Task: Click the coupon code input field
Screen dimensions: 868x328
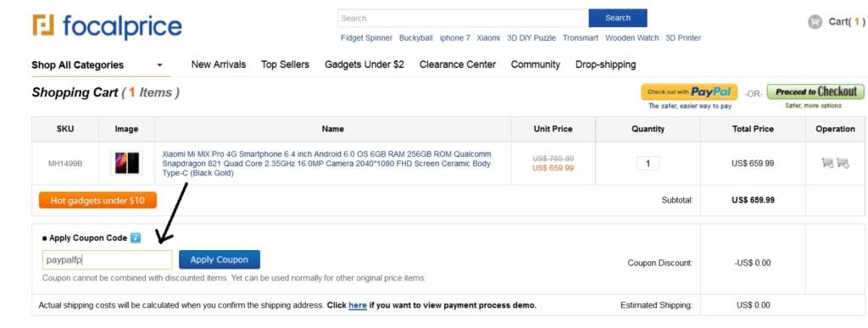Action: coord(108,259)
